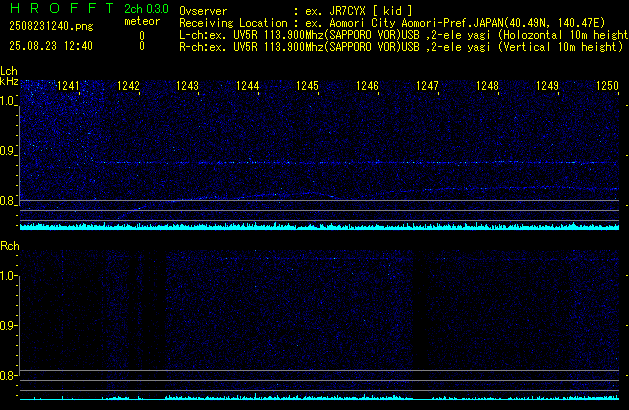Select the 1246 time marker

[x=367, y=86]
